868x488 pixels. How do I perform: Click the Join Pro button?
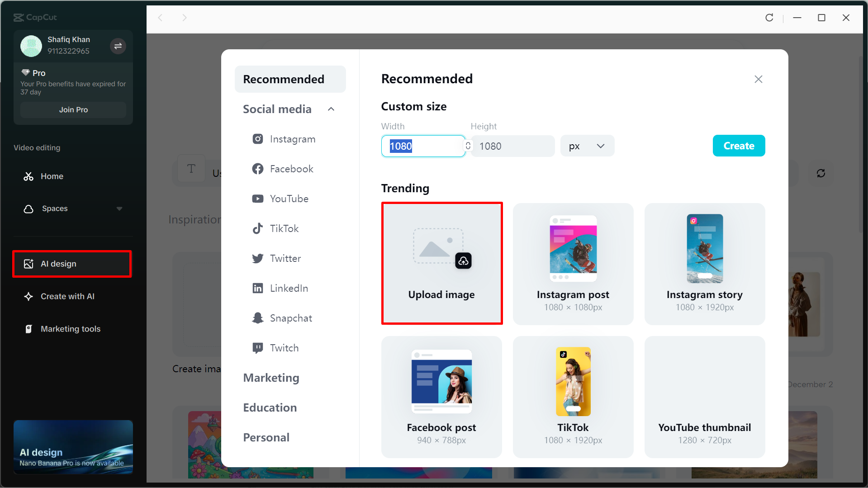pyautogui.click(x=73, y=109)
